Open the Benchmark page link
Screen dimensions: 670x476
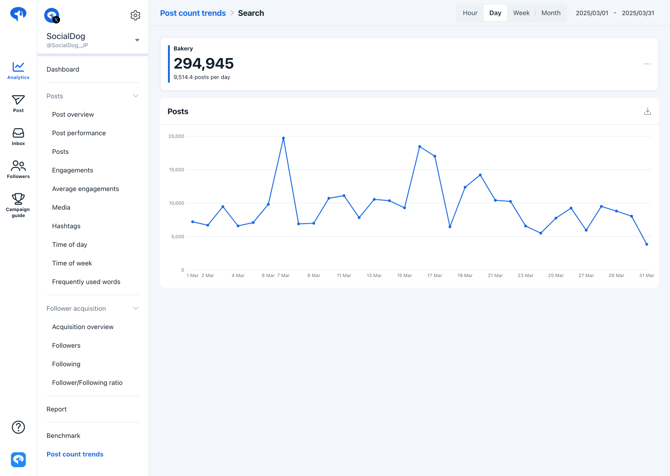click(x=63, y=435)
